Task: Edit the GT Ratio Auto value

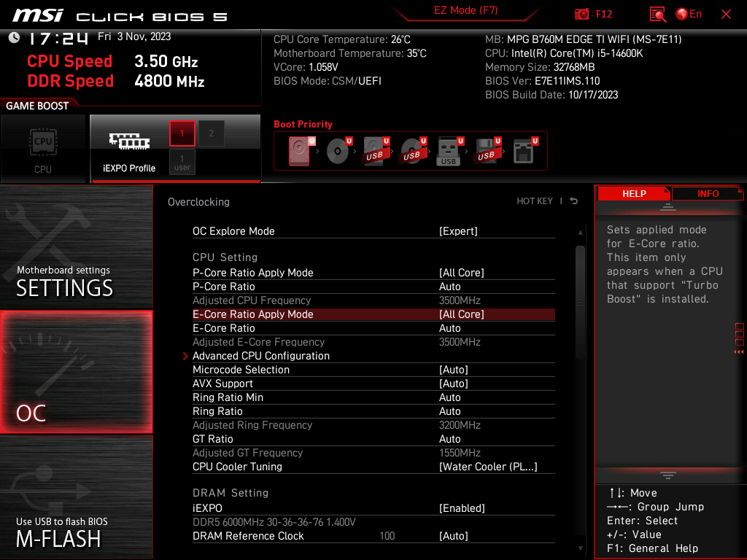Action: (x=449, y=438)
